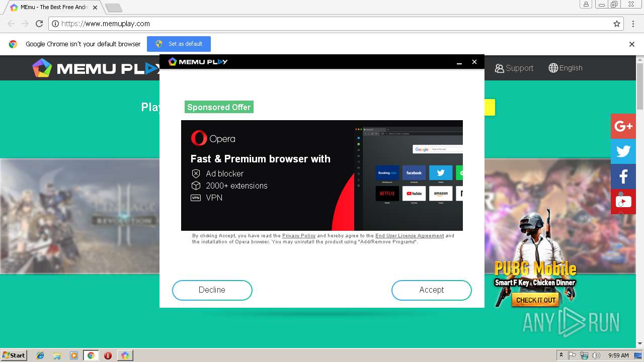644x362 pixels.
Task: Open the YouTube social icon
Action: click(x=623, y=202)
